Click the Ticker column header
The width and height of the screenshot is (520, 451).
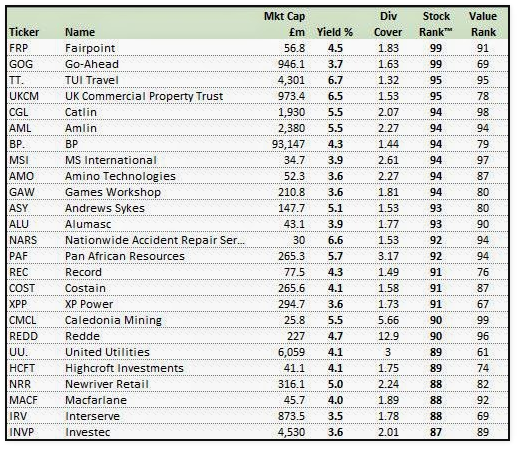click(24, 32)
